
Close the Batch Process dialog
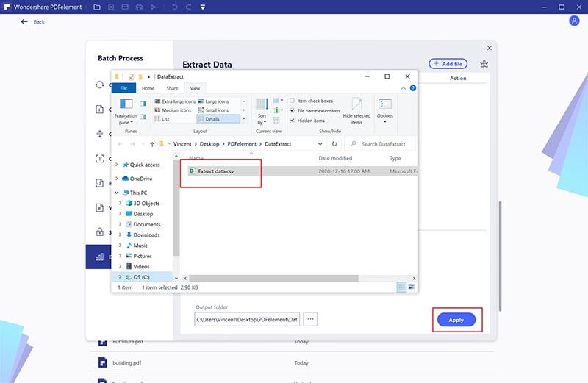point(490,48)
